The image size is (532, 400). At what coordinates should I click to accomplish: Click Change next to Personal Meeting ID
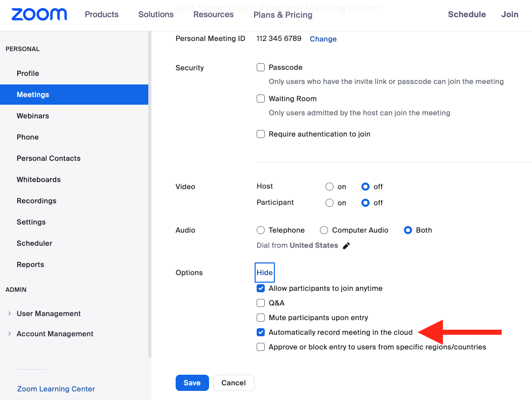pos(323,39)
